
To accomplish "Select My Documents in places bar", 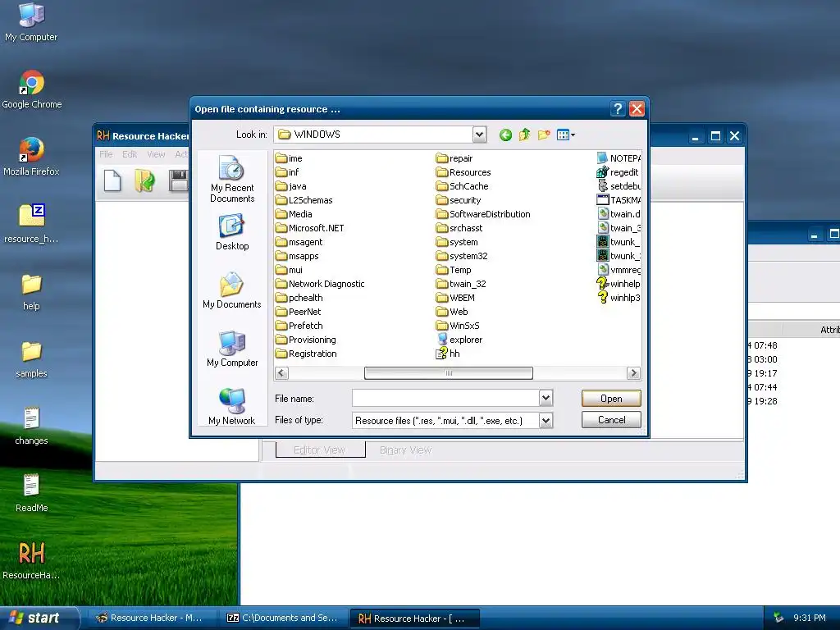I will coord(232,290).
